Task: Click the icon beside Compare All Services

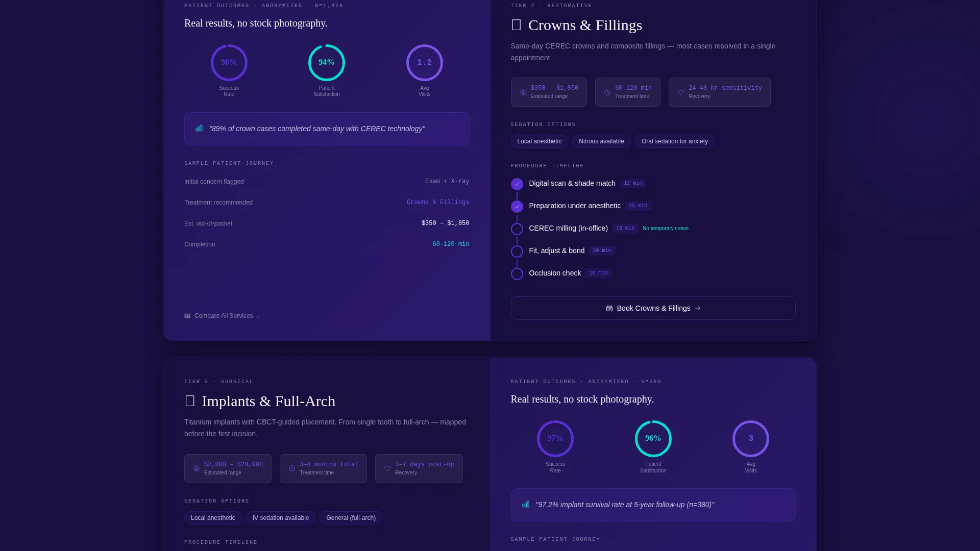Action: tap(187, 316)
